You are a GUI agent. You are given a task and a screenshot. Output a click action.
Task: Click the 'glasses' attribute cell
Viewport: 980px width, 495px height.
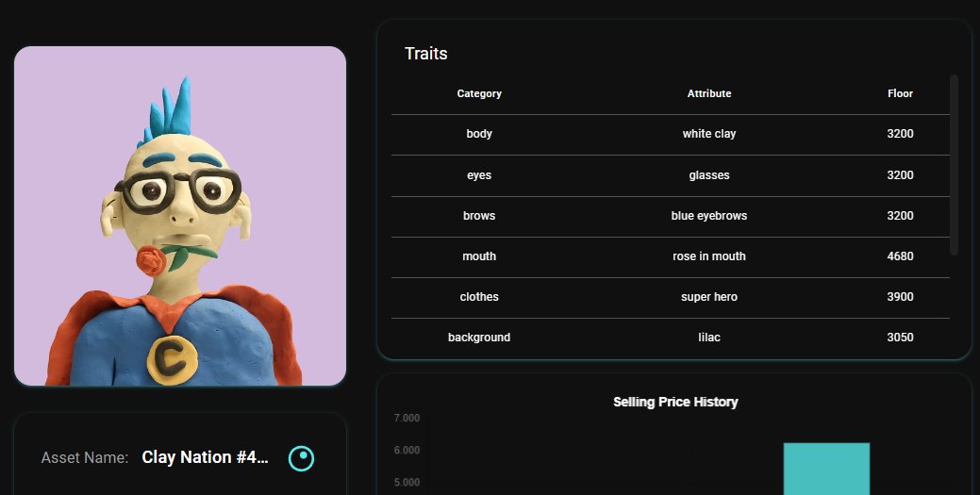pyautogui.click(x=709, y=175)
